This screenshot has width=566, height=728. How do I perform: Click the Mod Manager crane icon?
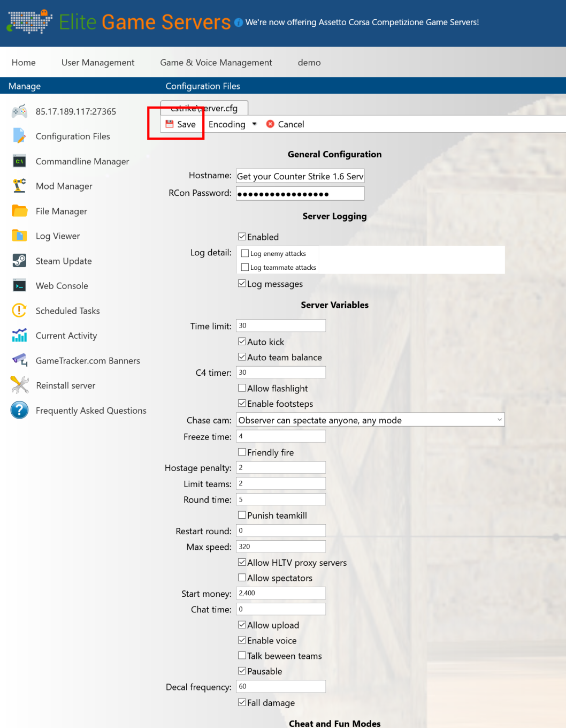(20, 186)
